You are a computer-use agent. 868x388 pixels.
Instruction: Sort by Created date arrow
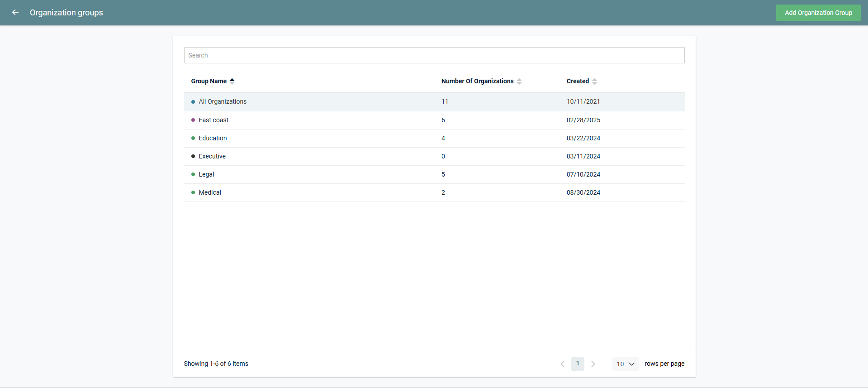[594, 81]
